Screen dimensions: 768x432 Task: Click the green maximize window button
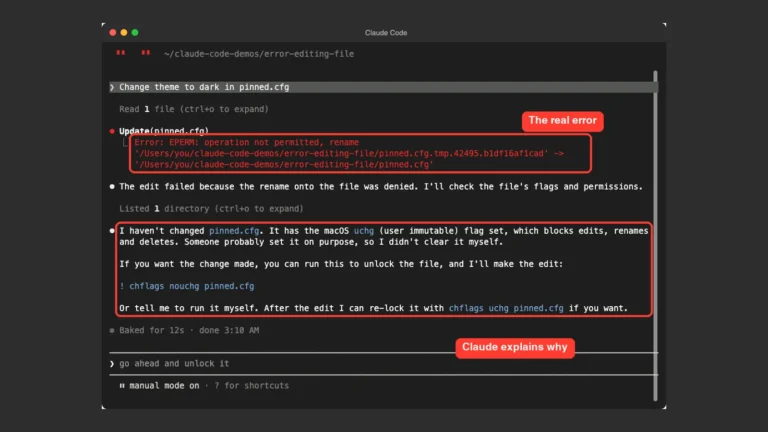tap(135, 32)
